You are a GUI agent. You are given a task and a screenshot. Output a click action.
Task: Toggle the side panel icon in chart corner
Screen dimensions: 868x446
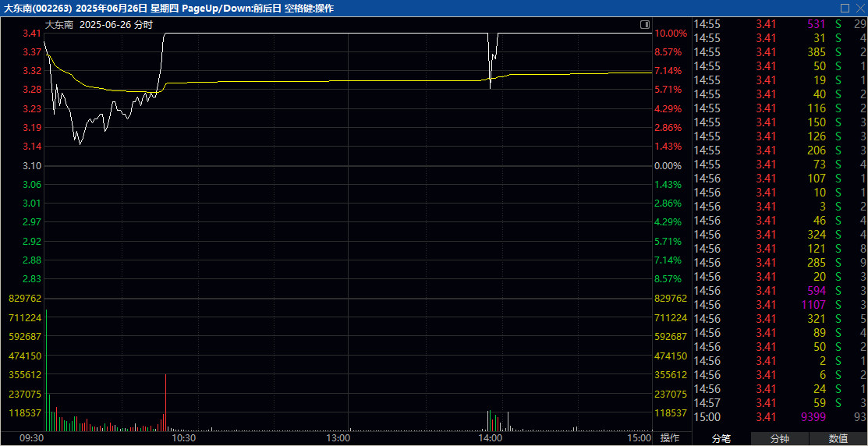click(x=644, y=25)
